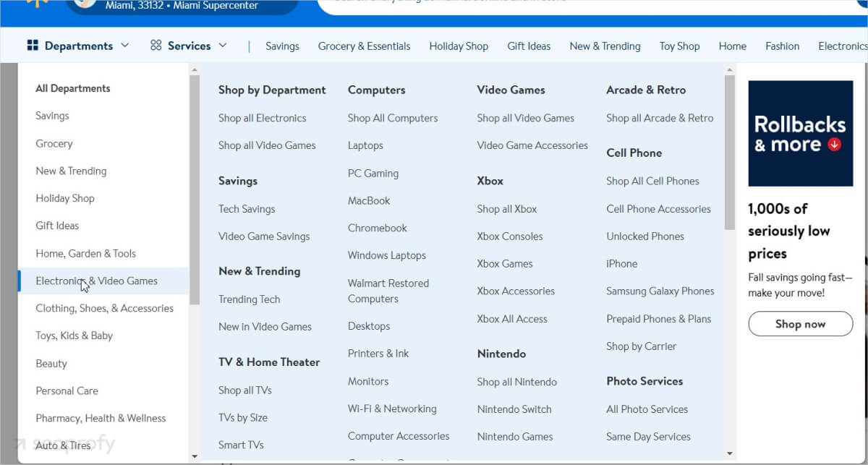The width and height of the screenshot is (868, 465).
Task: Click New in Video Games link
Action: click(265, 327)
